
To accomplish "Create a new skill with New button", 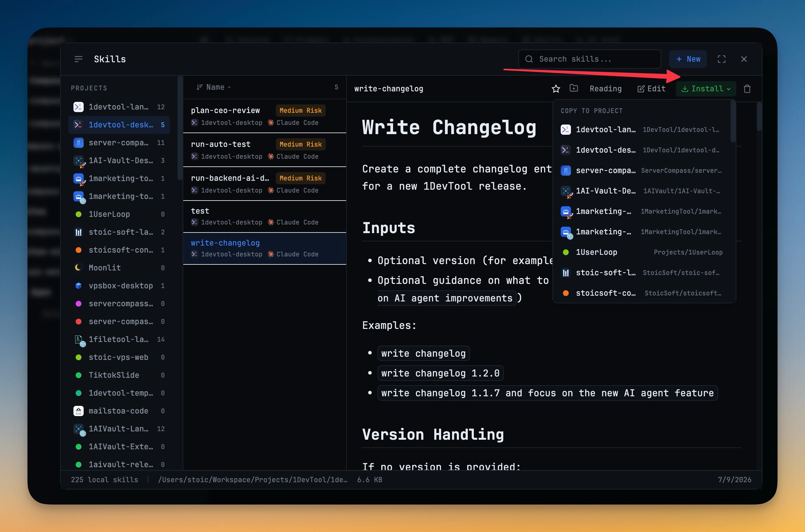I will (688, 59).
